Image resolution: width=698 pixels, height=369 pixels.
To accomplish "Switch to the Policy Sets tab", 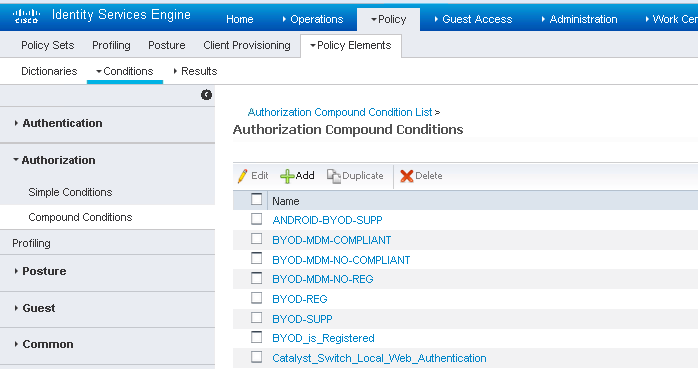I will (x=48, y=45).
